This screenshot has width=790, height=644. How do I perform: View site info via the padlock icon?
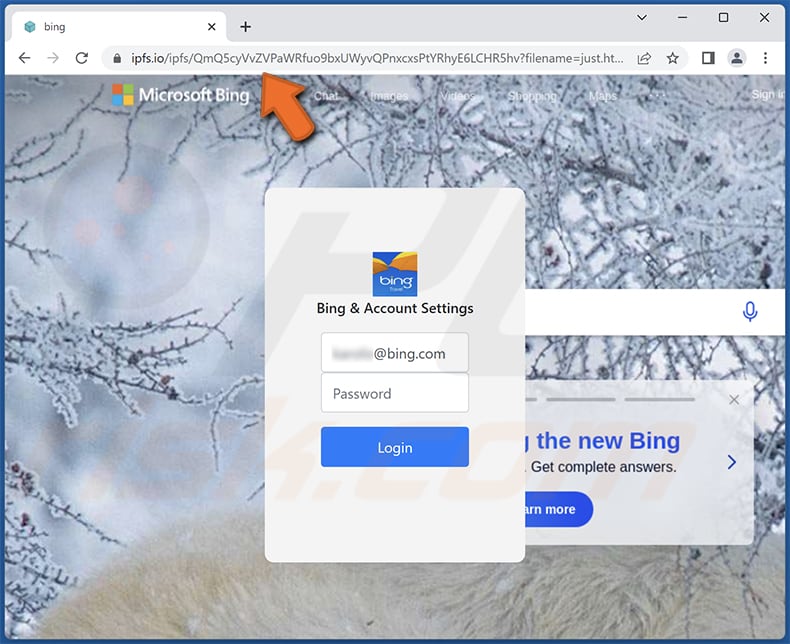click(x=117, y=58)
